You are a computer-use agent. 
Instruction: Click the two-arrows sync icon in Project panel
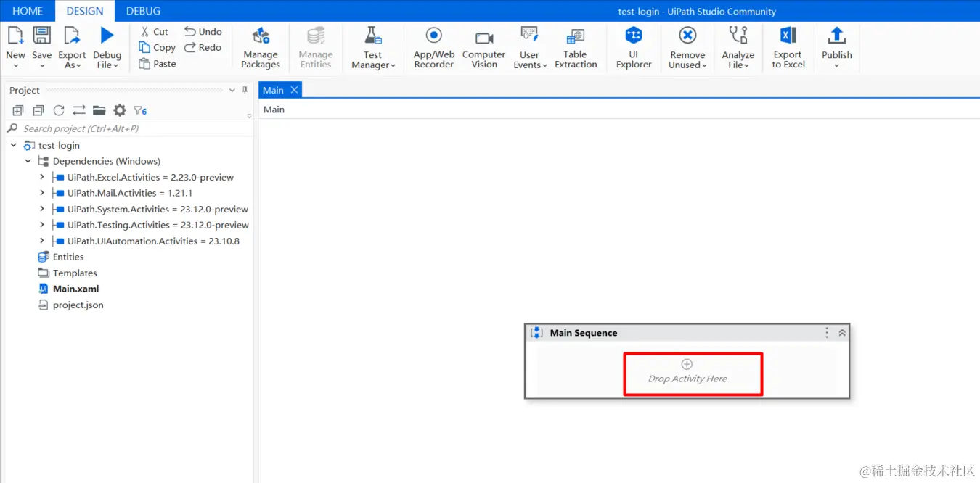[x=79, y=110]
